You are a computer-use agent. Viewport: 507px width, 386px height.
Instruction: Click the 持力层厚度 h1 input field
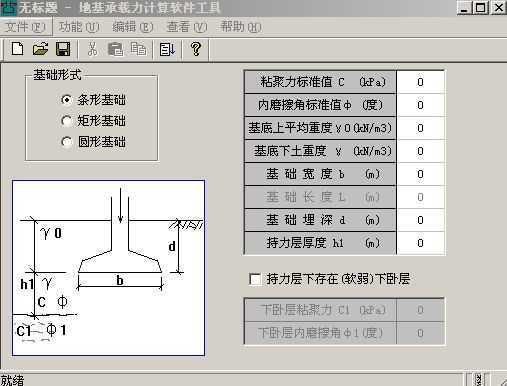(x=420, y=243)
